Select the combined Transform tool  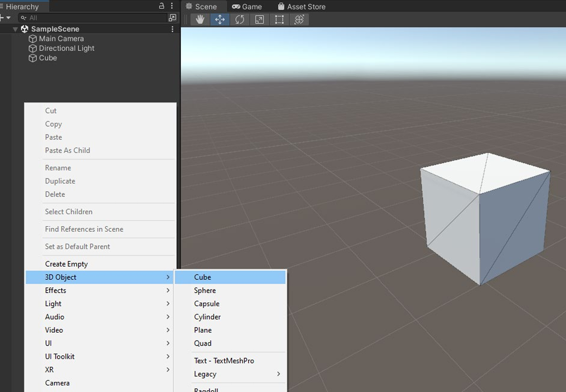coord(299,19)
